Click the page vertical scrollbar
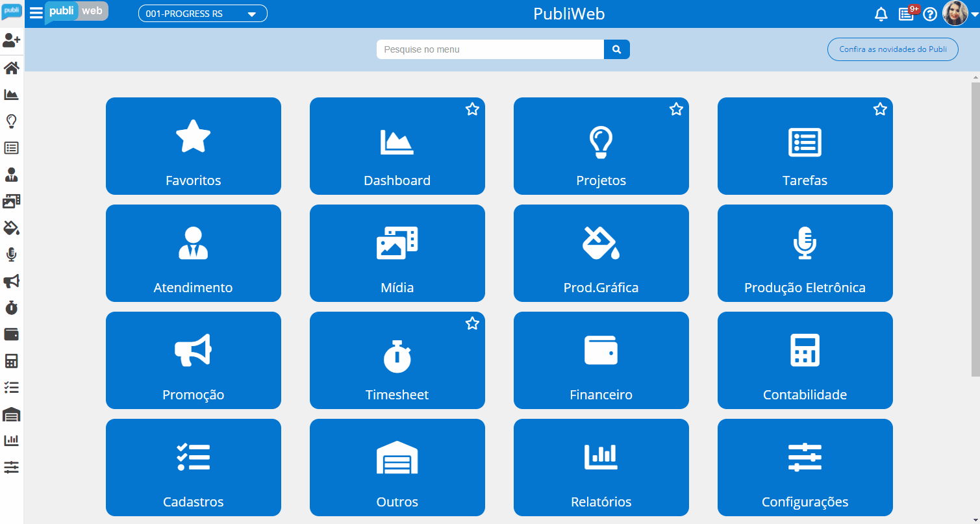The image size is (980, 524). coord(975,229)
